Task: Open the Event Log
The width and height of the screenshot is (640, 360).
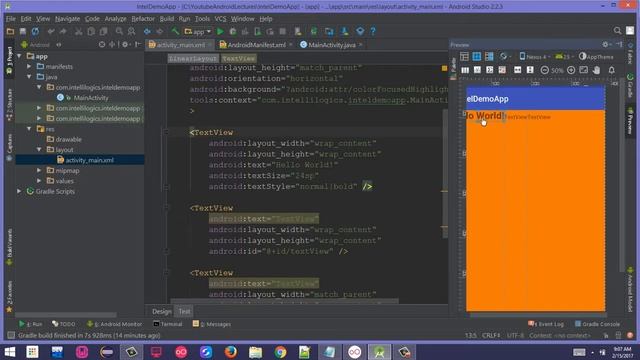Action: pos(546,324)
